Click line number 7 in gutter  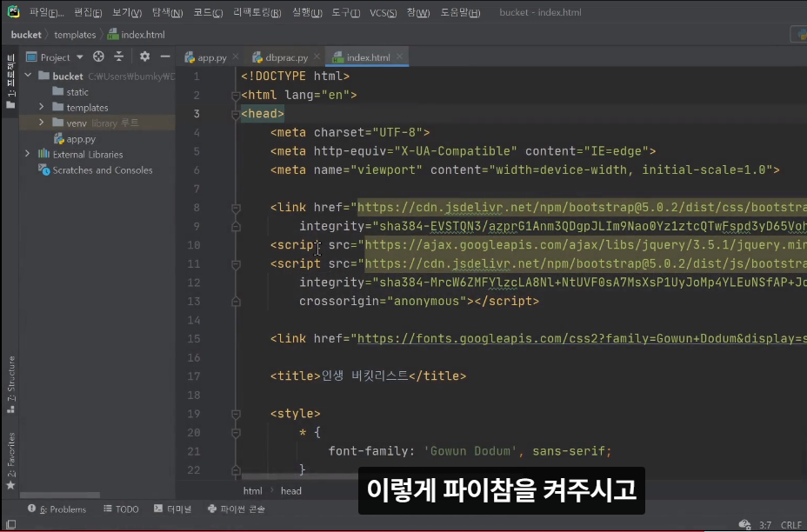point(196,189)
